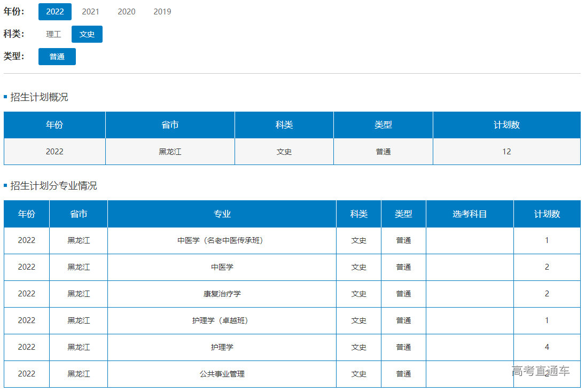
Task: Select the 康复治疗学 major row
Action: [x=222, y=294]
